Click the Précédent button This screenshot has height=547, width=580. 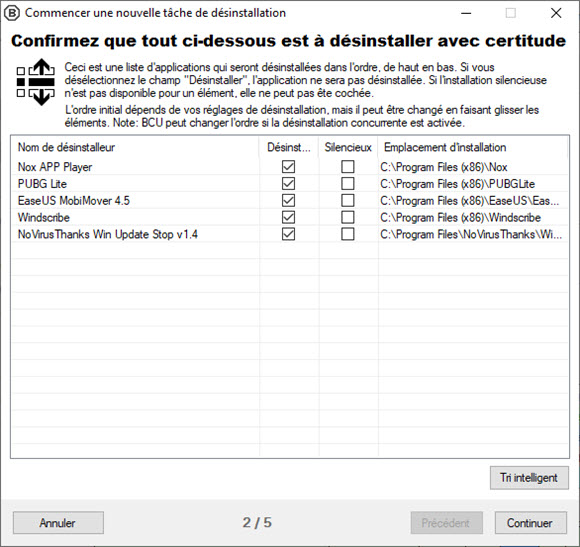(x=446, y=523)
